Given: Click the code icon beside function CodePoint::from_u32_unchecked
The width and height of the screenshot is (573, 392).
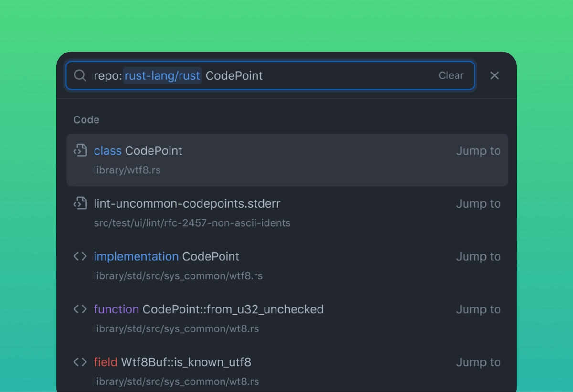Looking at the screenshot, I should pyautogui.click(x=80, y=309).
